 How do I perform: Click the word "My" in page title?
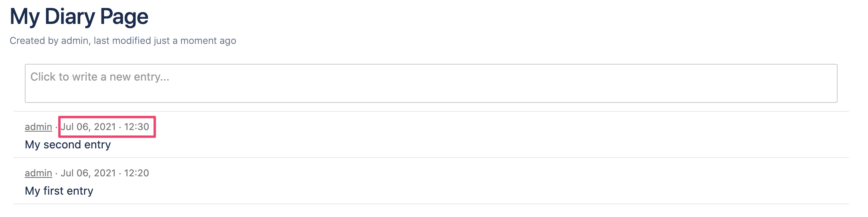[x=24, y=17]
